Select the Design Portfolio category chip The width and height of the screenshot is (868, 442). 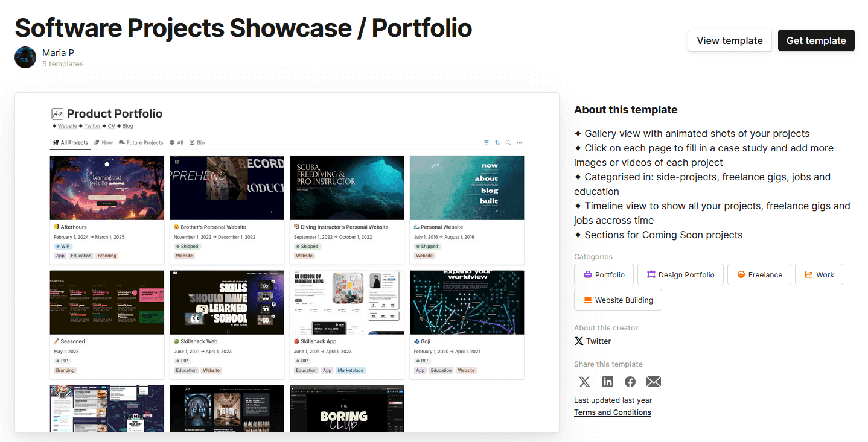pyautogui.click(x=680, y=274)
